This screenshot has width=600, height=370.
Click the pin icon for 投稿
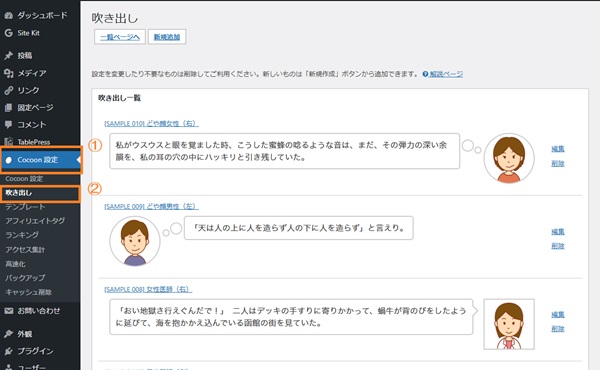pos(8,55)
